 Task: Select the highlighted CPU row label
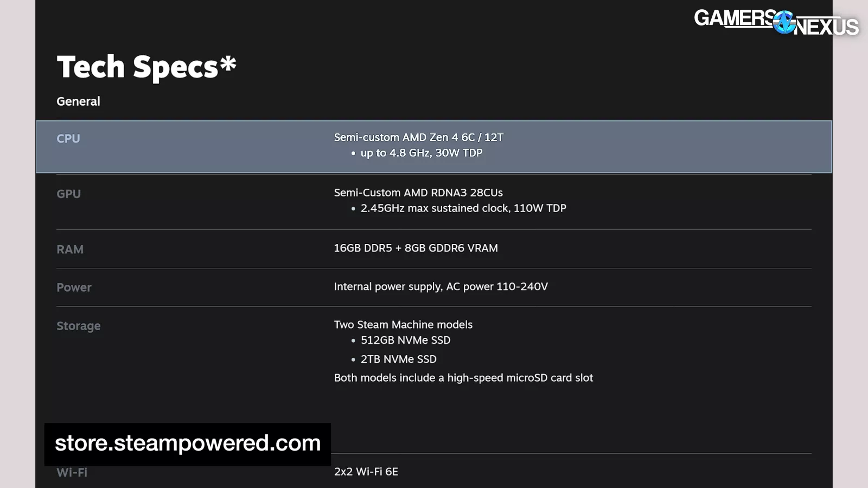(68, 138)
